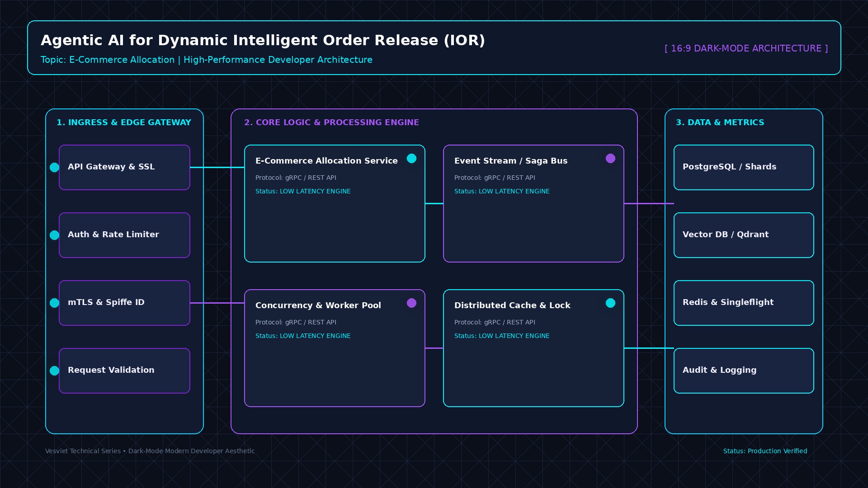The width and height of the screenshot is (868, 488).
Task: Click the Event Stream / Saga Bus title
Action: tap(511, 161)
